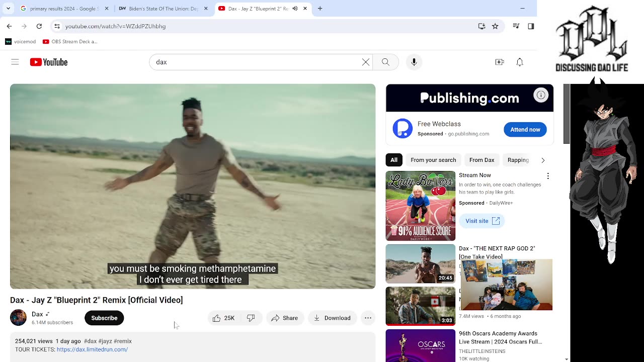Open THELITTLEINSTEINS channel name
The height and width of the screenshot is (362, 644).
click(482, 351)
